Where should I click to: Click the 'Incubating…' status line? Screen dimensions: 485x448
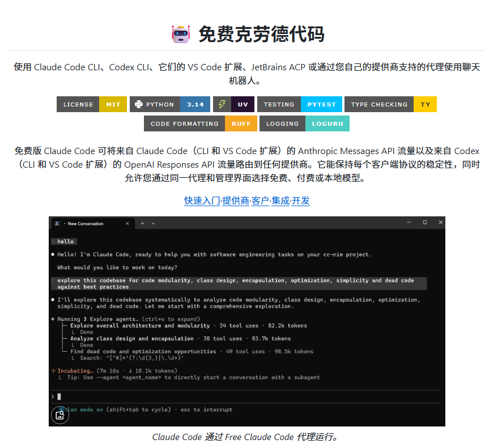coord(114,371)
